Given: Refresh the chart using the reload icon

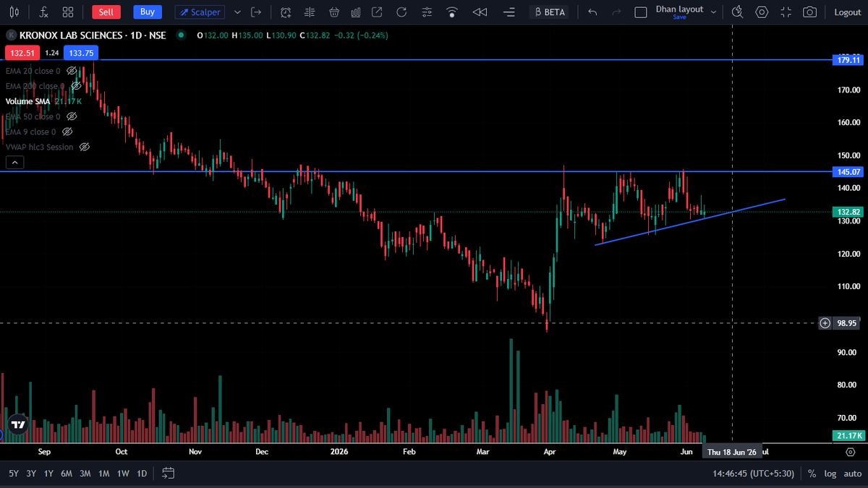Looking at the screenshot, I should point(401,12).
